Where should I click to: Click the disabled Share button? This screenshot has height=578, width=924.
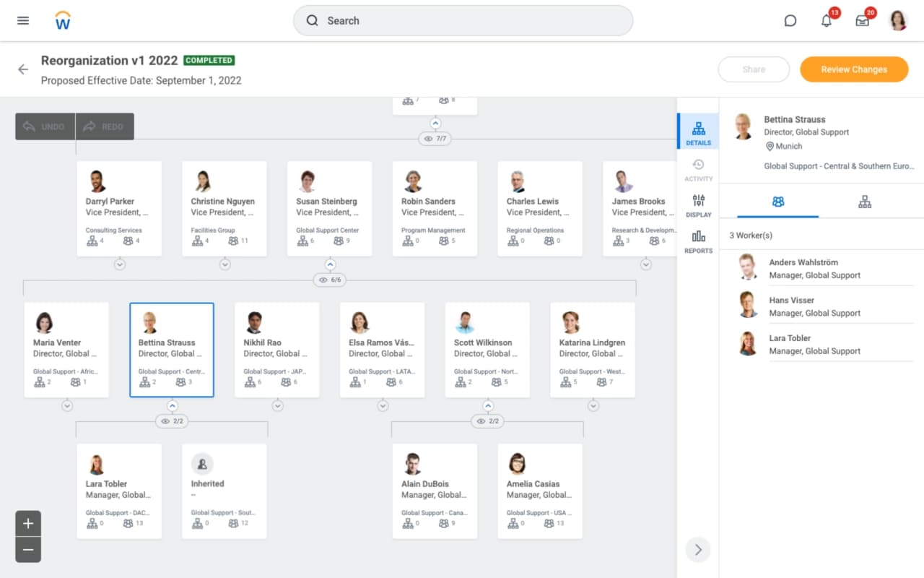[754, 69]
